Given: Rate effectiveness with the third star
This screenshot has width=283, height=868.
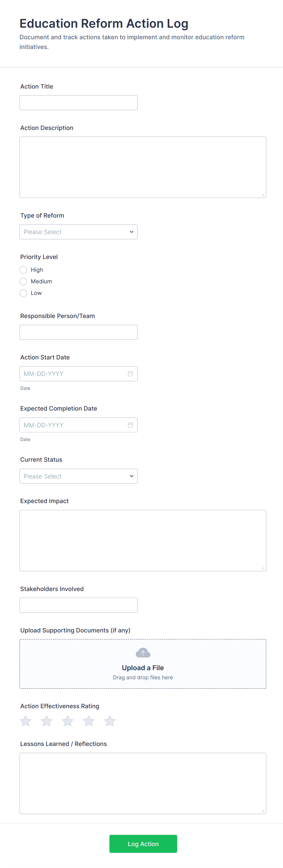Looking at the screenshot, I should point(68,721).
